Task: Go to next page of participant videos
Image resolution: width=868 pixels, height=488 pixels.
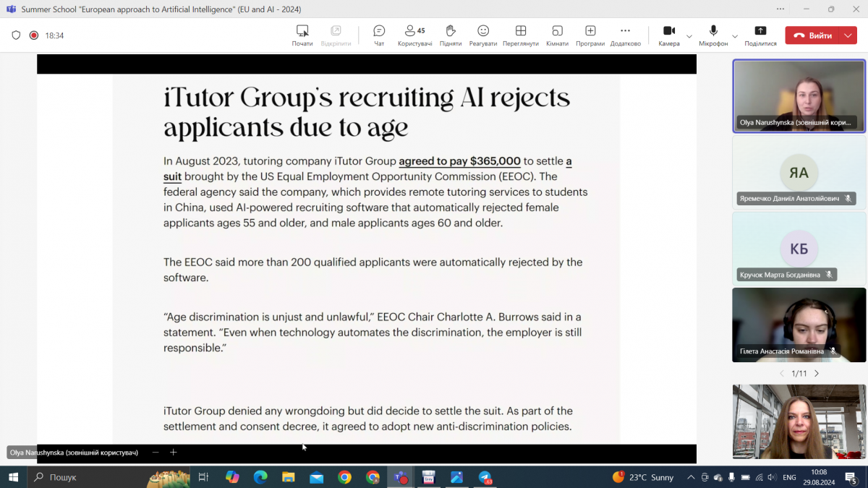Action: 817,374
